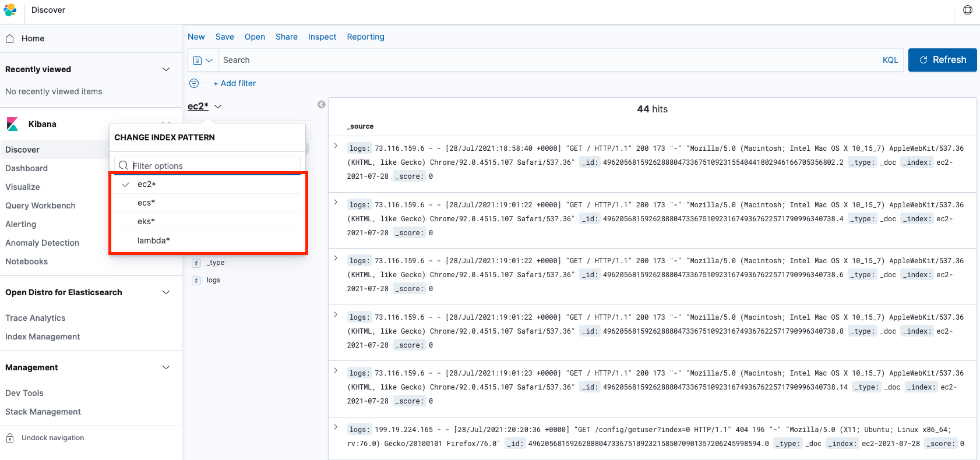980x460 pixels.
Task: Select the lambda* index pattern option
Action: click(x=208, y=240)
